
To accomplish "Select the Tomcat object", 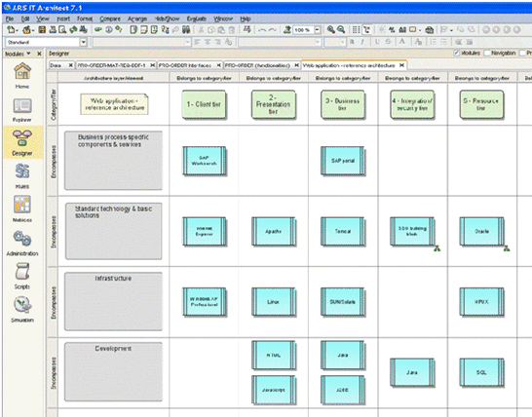I will tap(343, 232).
